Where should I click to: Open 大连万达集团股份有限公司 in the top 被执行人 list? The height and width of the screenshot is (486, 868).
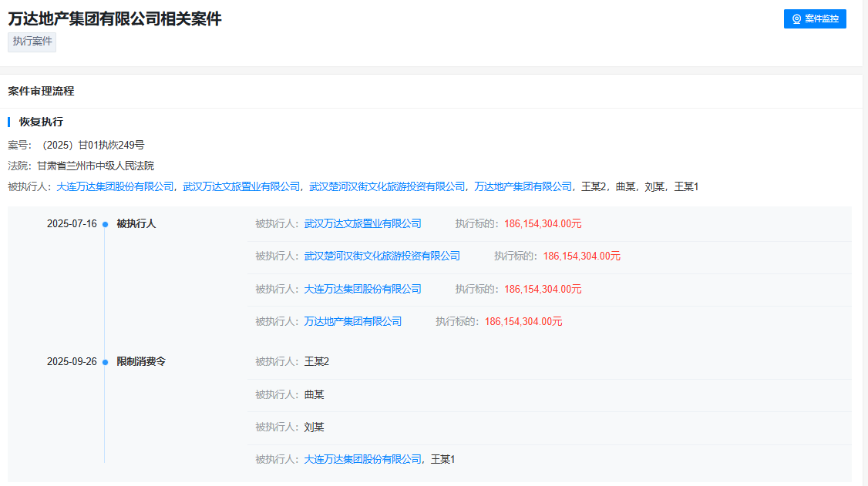pos(115,186)
